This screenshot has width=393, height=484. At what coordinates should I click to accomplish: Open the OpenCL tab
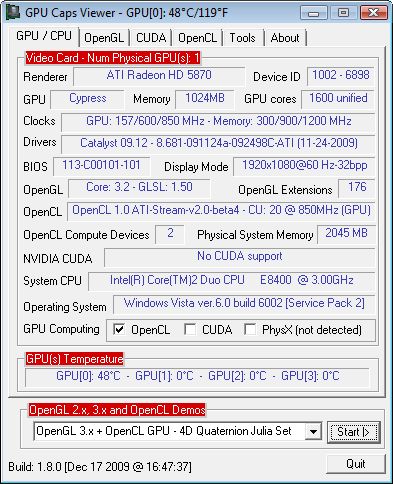click(x=198, y=38)
